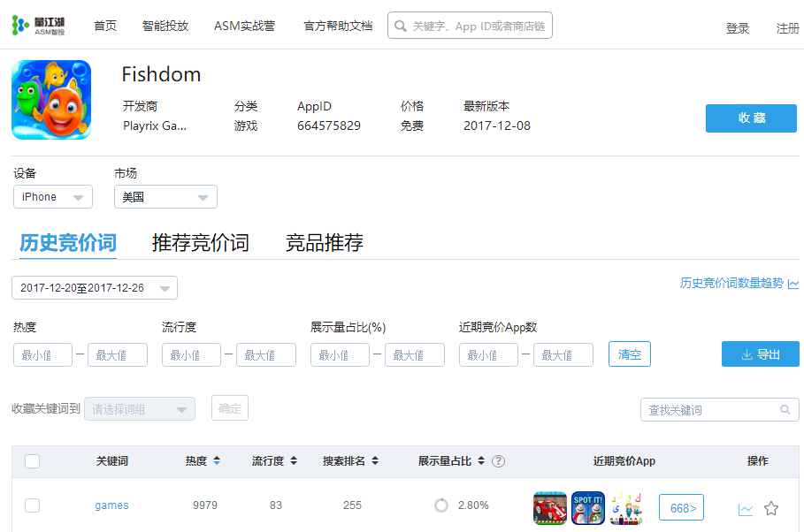Show the 历史竞价词数量趋势 chart

[x=739, y=283]
